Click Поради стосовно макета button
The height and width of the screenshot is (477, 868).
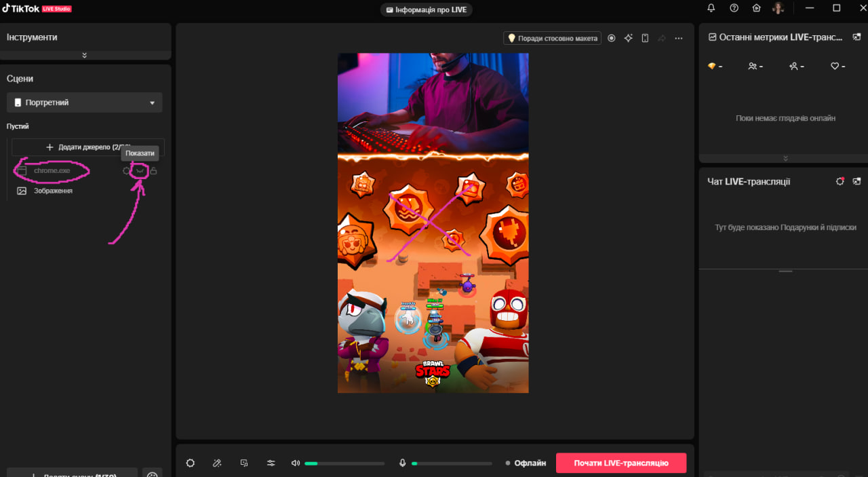(552, 38)
